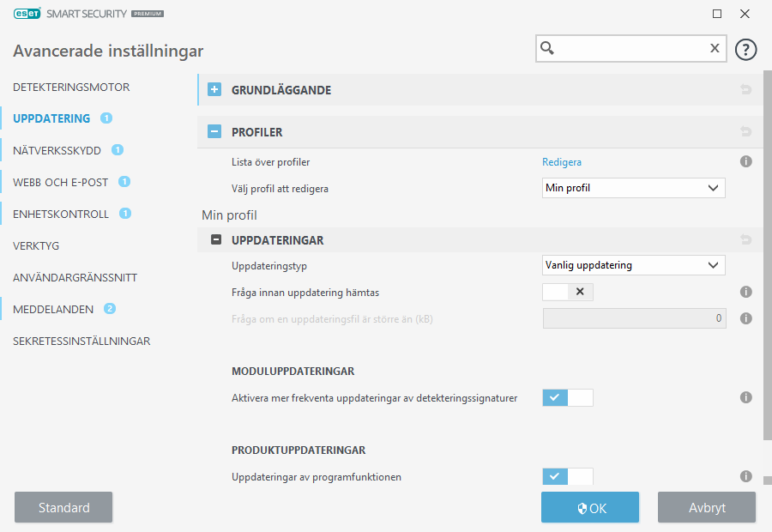Click the Redigera link for profiles list

pyautogui.click(x=561, y=161)
